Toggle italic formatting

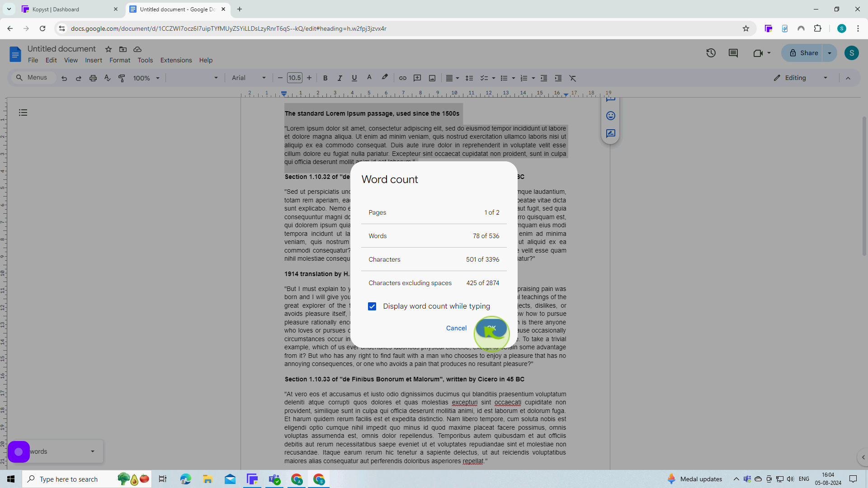pos(340,78)
